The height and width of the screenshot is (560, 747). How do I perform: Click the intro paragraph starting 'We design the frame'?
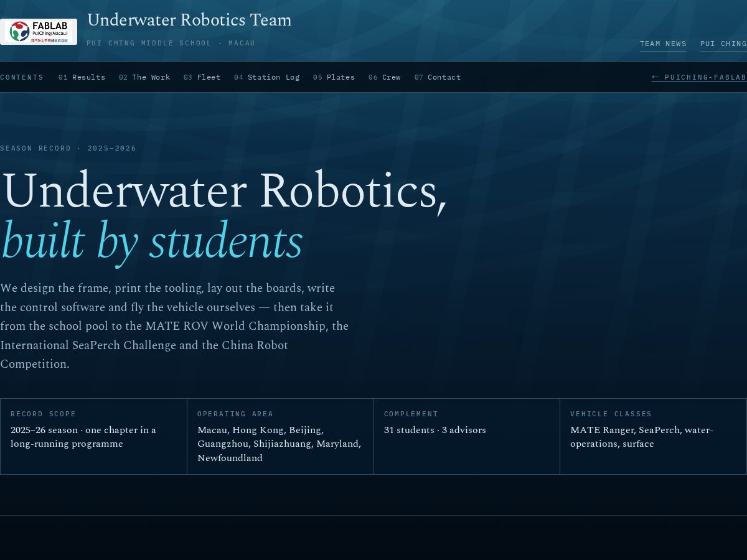[174, 326]
